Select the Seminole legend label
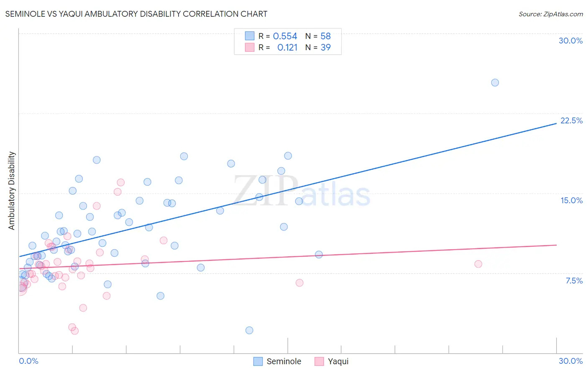 [x=284, y=361]
